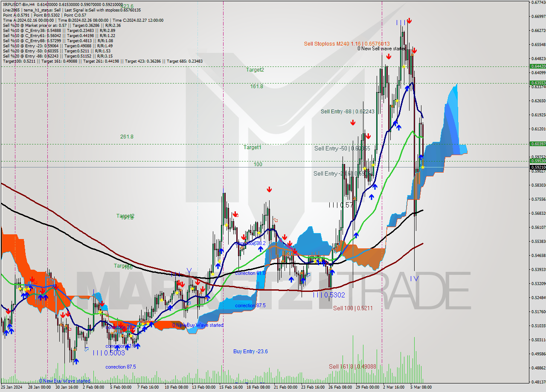Click the green '423.6' level label
The width and height of the screenshot is (546, 392).
(127, 6)
